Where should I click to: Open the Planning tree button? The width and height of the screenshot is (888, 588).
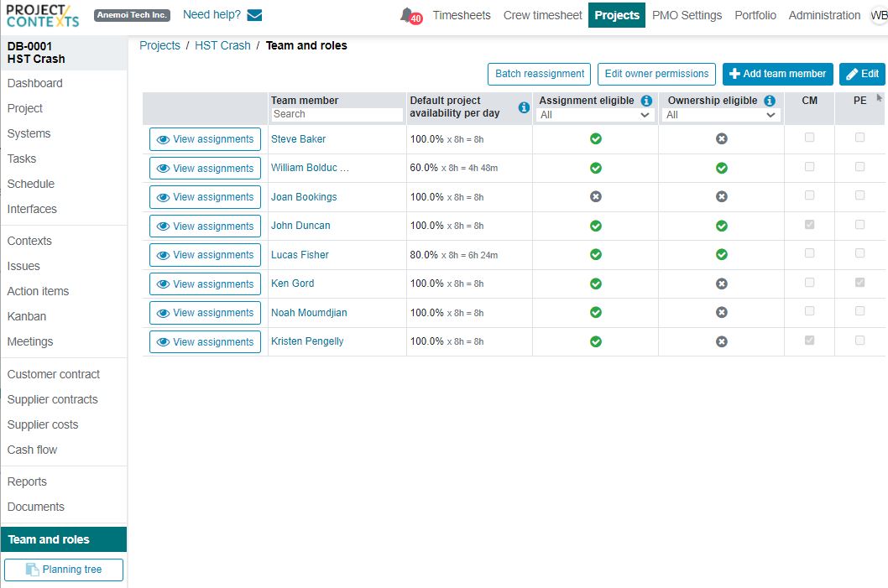[64, 570]
